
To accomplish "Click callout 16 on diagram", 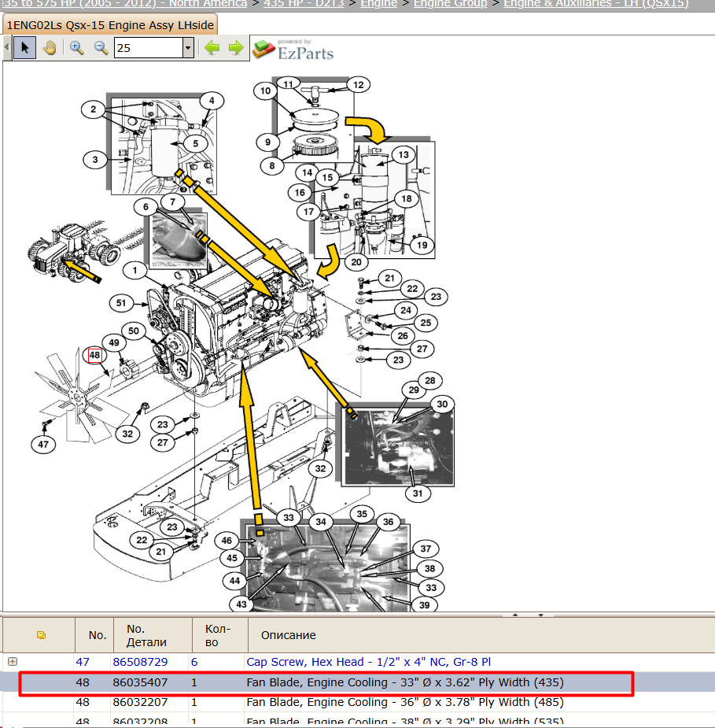I will point(300,192).
